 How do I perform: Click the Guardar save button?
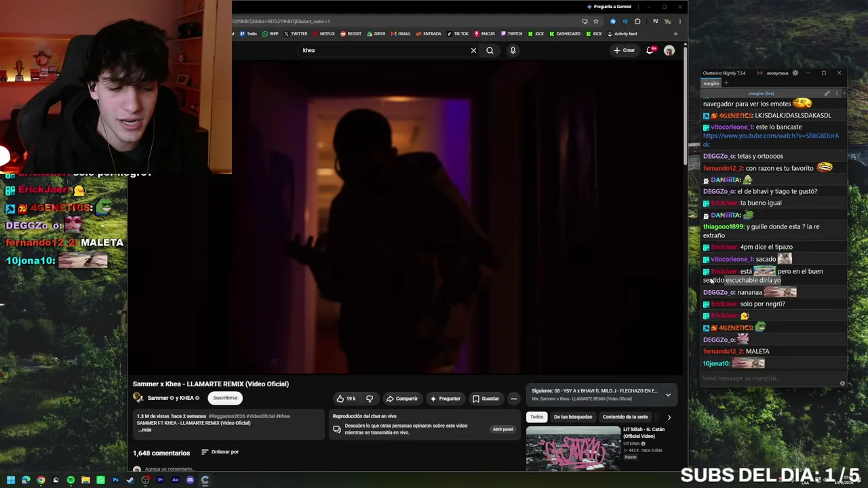click(486, 399)
